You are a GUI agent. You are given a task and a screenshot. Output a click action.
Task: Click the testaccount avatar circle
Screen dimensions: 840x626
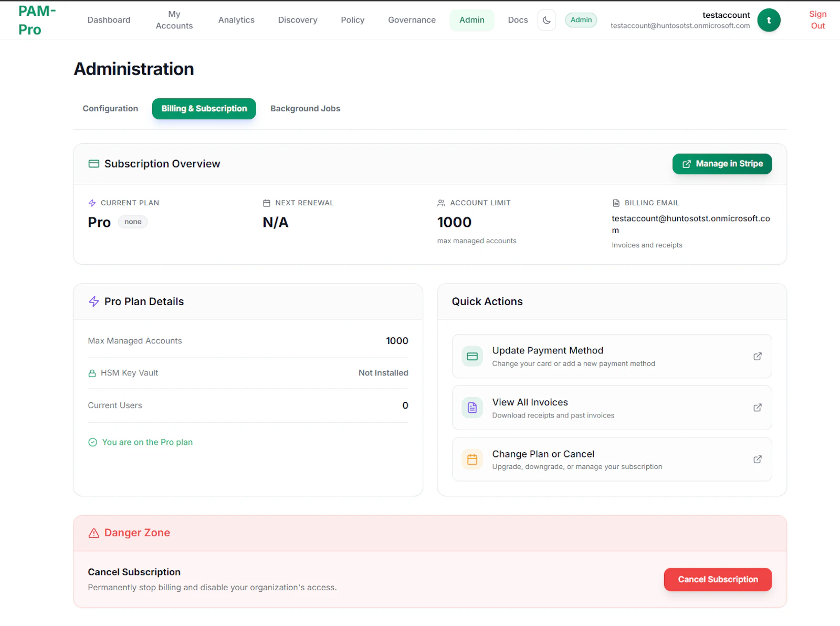click(x=769, y=20)
